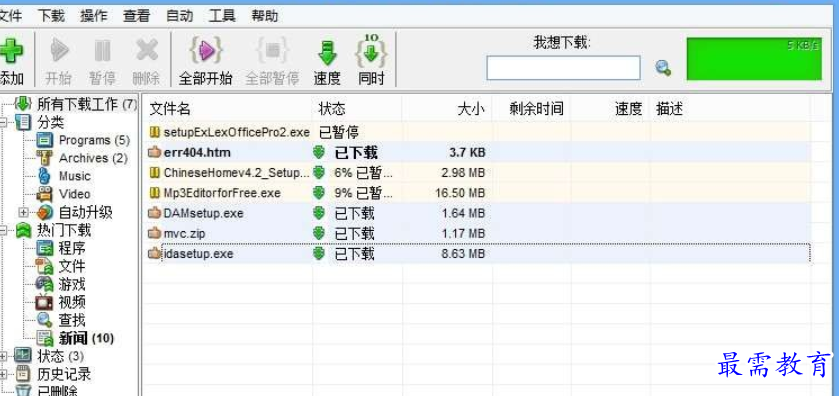The width and height of the screenshot is (839, 396).
Task: Click the search magnifier icon beside input
Action: pyautogui.click(x=663, y=68)
